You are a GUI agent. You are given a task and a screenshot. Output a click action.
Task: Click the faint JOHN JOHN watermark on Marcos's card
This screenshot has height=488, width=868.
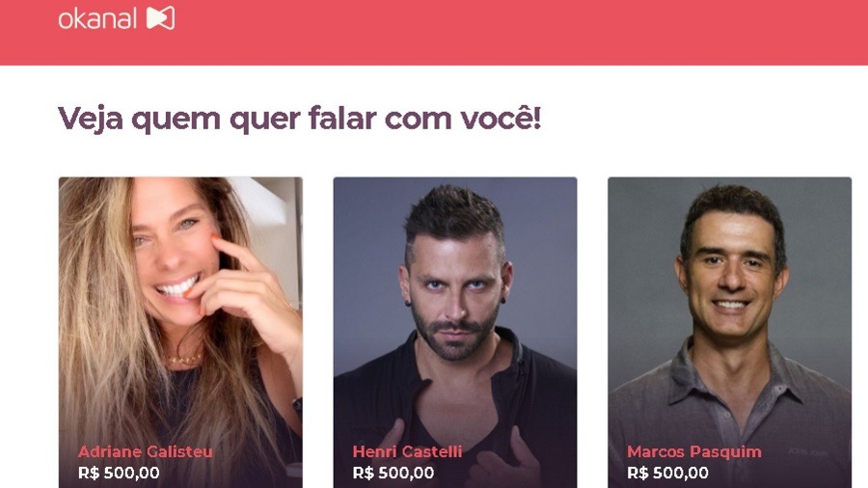point(808,452)
